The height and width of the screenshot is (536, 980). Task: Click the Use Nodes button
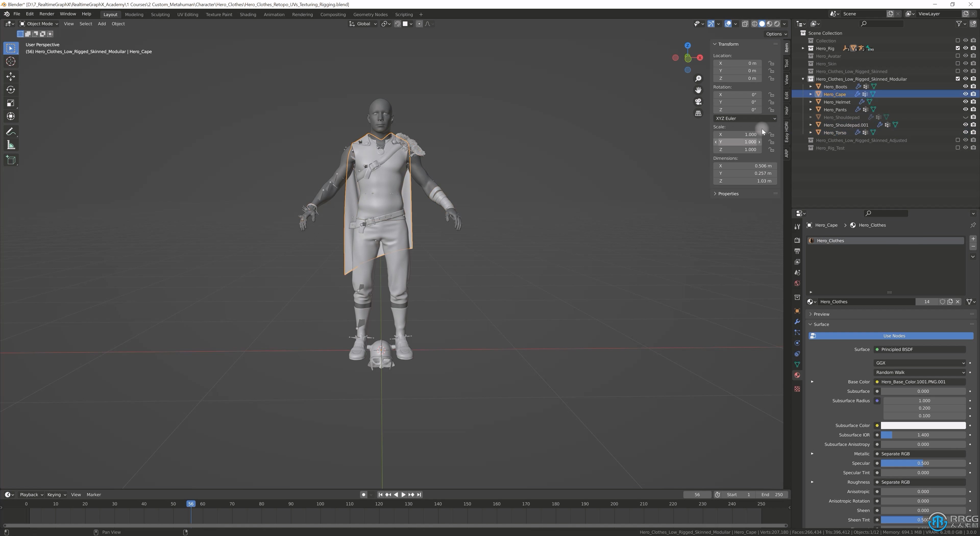point(893,335)
